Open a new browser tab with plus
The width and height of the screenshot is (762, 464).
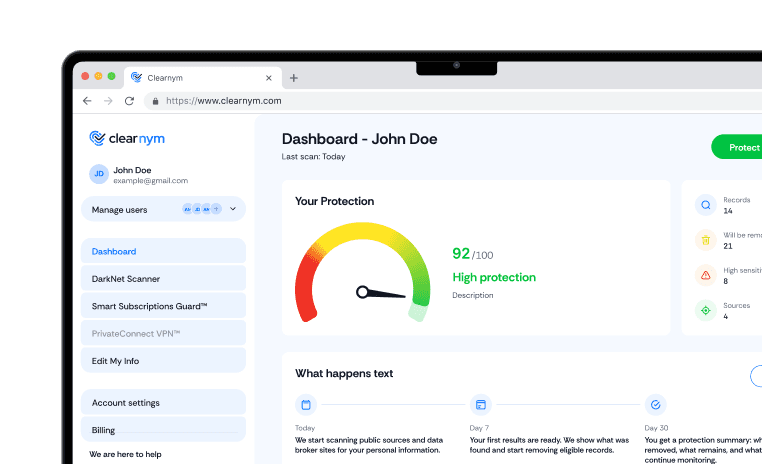tap(294, 78)
